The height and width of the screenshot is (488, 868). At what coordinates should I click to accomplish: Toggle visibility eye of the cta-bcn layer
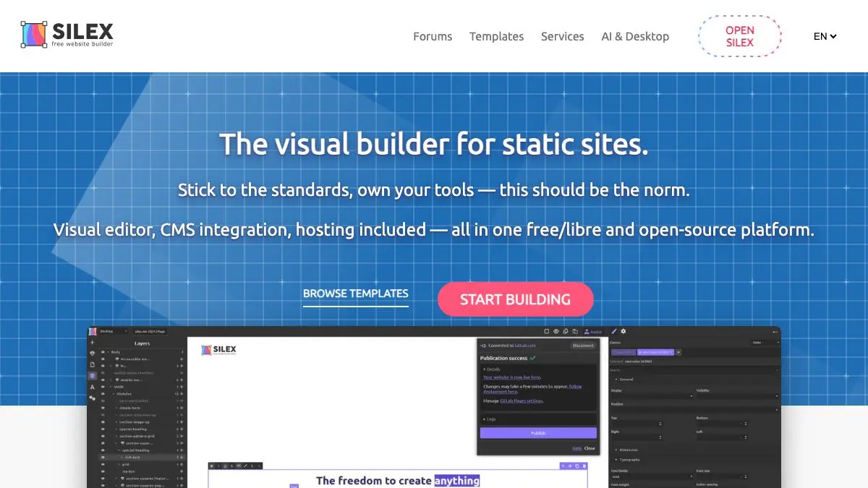103,471
